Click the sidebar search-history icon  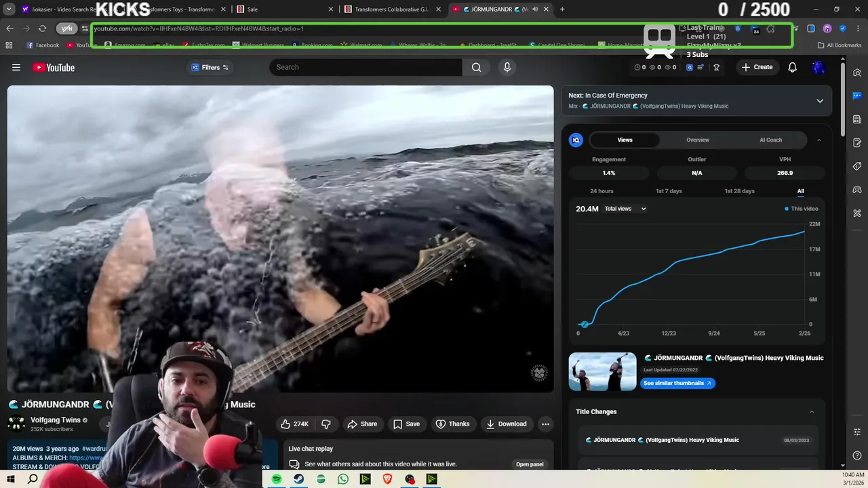tap(857, 73)
